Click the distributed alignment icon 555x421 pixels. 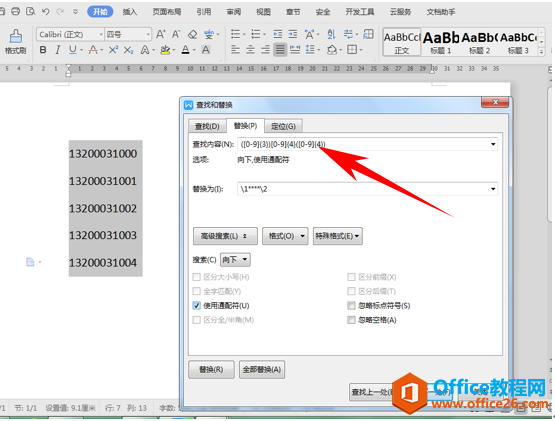(x=295, y=50)
